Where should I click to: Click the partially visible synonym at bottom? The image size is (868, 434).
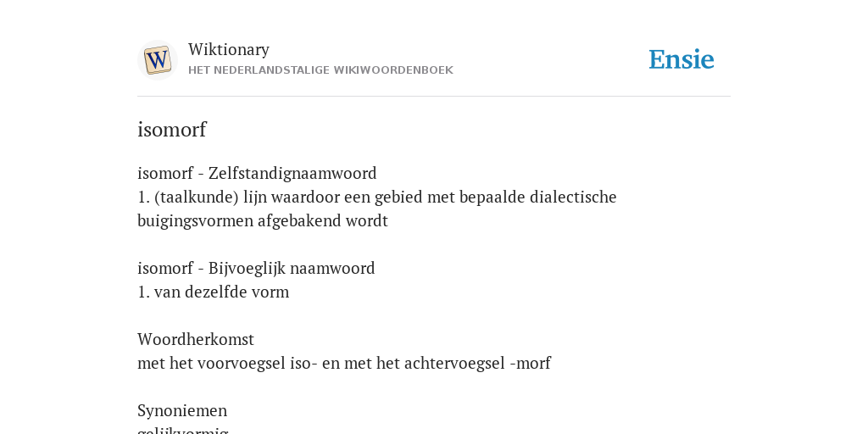183,430
